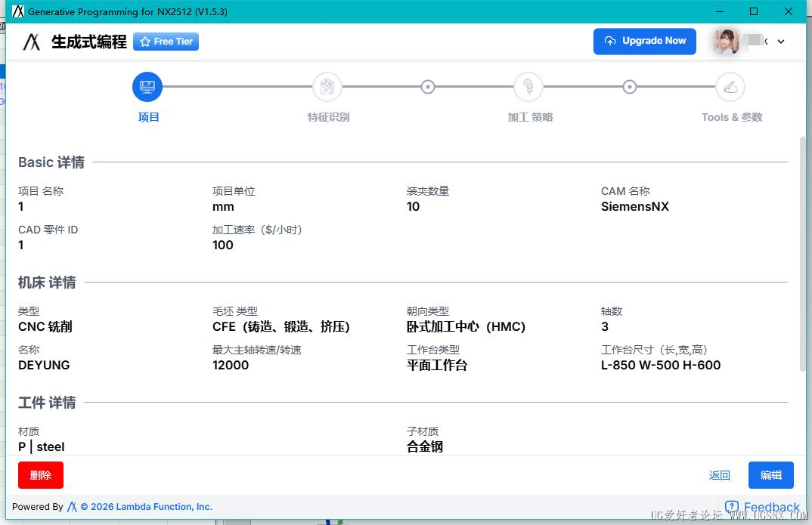The width and height of the screenshot is (812, 525).
Task: Switch to the 项目 step label
Action: point(149,117)
